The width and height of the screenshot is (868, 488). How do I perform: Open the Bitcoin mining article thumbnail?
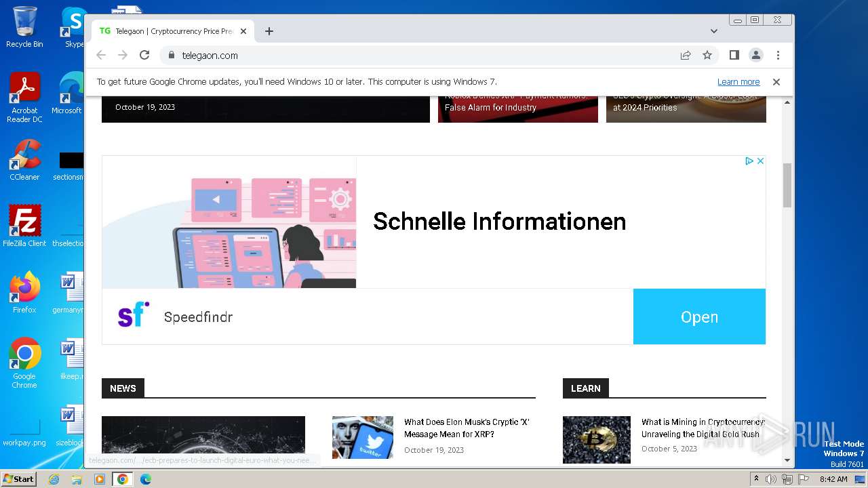click(597, 440)
